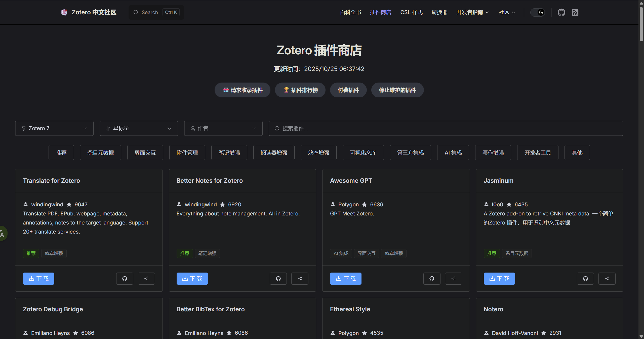Download the Awesome GPT plugin
Viewport: 644px width, 339px height.
[x=346, y=279]
